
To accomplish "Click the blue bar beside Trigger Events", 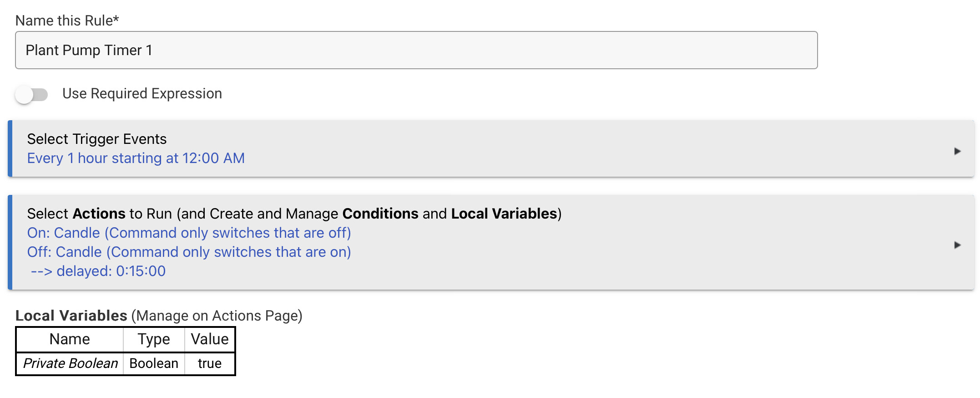I will [x=10, y=148].
